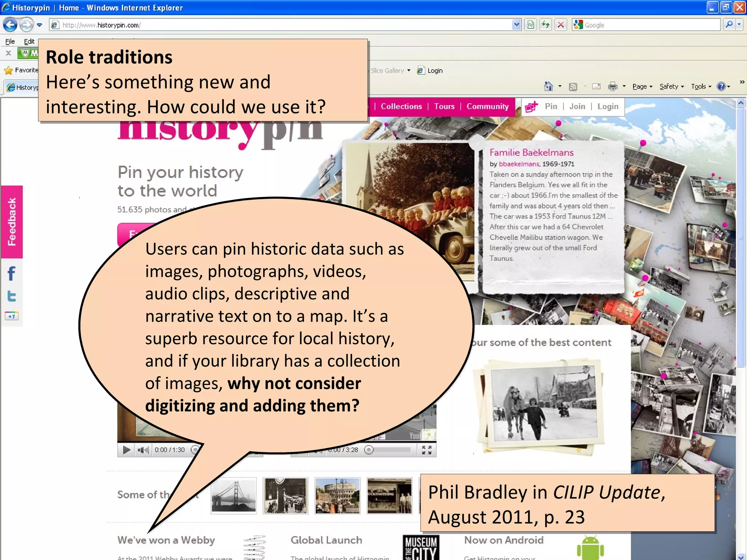Close the toolbar with the X button
The width and height of the screenshot is (747, 560).
[9, 53]
